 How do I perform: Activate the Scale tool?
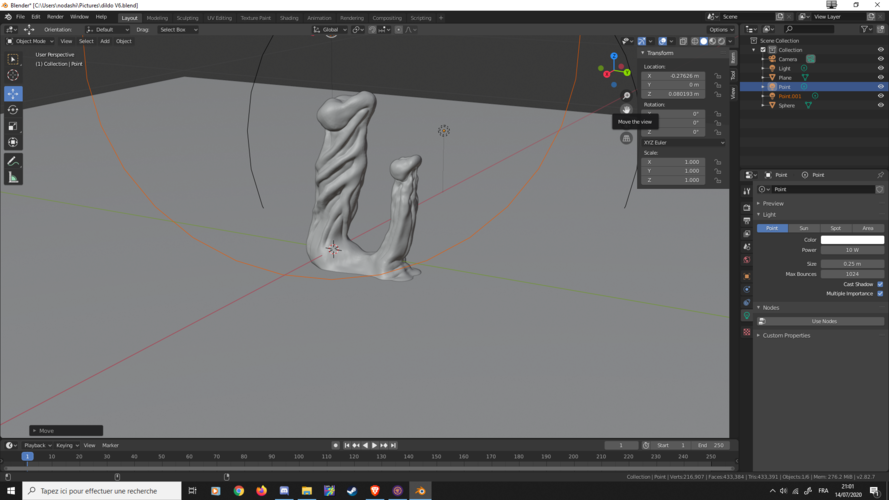[x=13, y=126]
